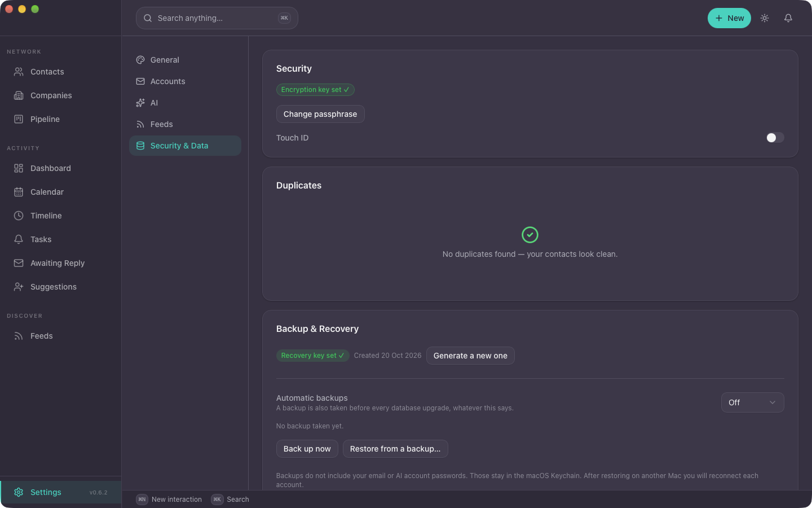Click the Awaiting Reply envelope icon
The height and width of the screenshot is (508, 812).
pyautogui.click(x=19, y=263)
